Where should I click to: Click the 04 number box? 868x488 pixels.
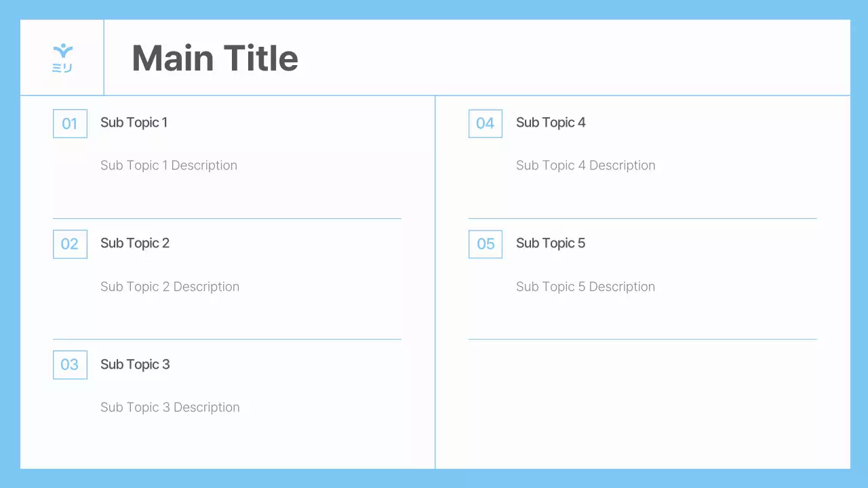click(486, 123)
